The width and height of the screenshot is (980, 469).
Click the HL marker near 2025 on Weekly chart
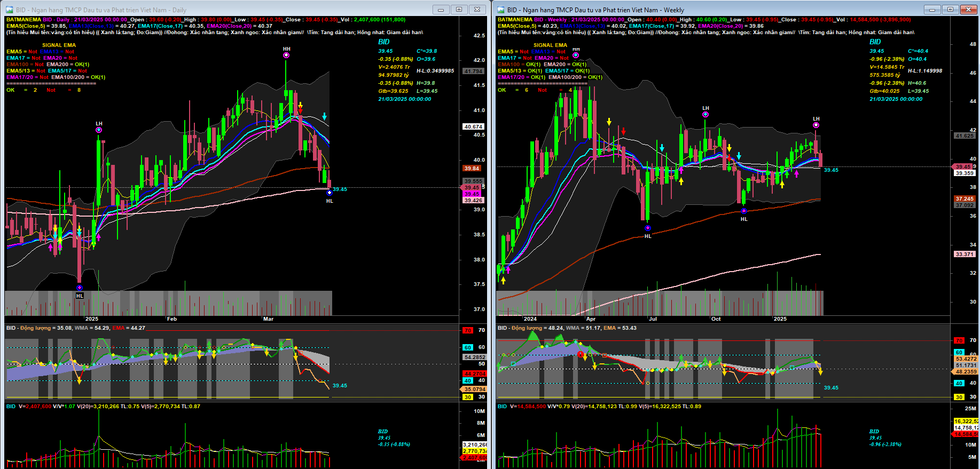(744, 211)
